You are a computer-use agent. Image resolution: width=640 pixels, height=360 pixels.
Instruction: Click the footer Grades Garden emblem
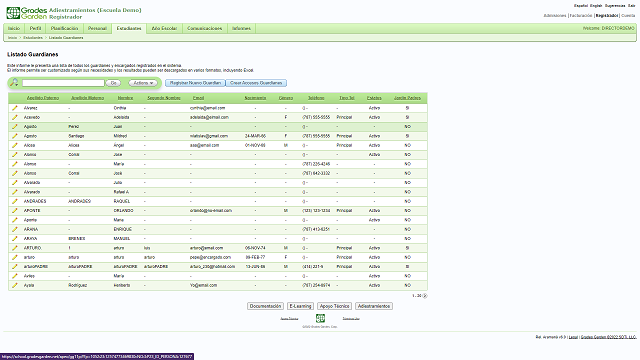[320, 318]
